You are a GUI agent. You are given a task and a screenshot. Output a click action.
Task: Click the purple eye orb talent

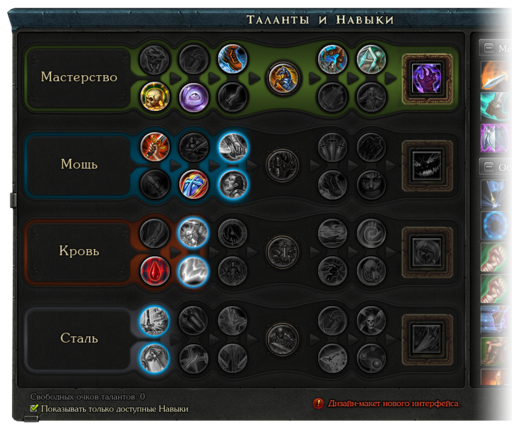(x=194, y=97)
